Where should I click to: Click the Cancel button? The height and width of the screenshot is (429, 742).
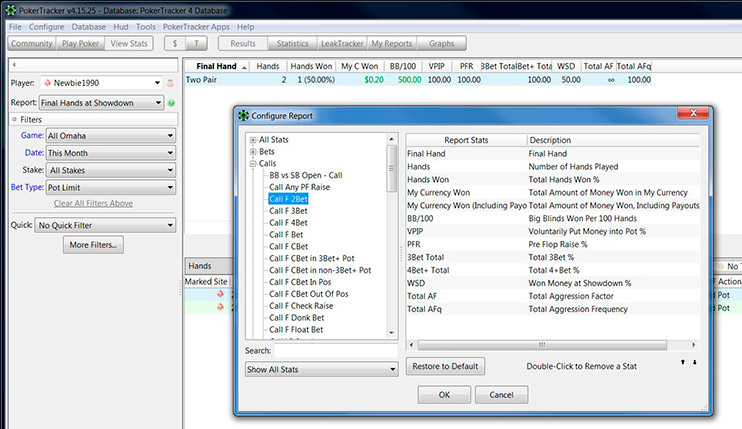point(501,394)
